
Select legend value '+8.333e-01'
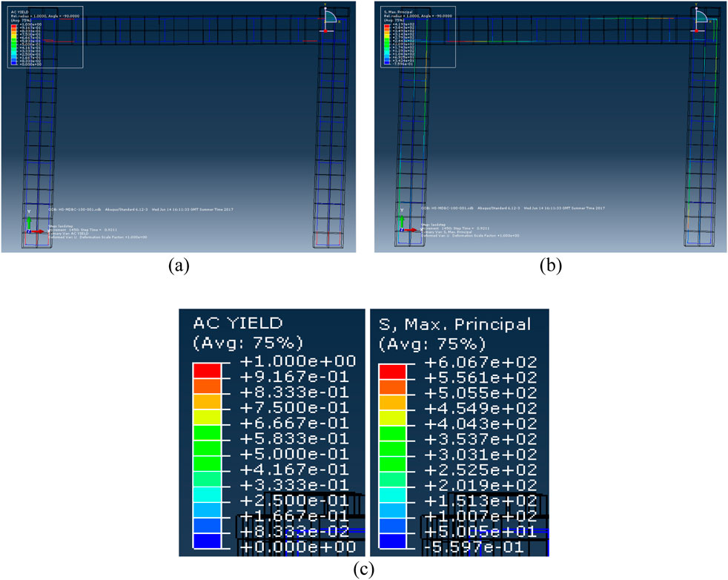294,392
